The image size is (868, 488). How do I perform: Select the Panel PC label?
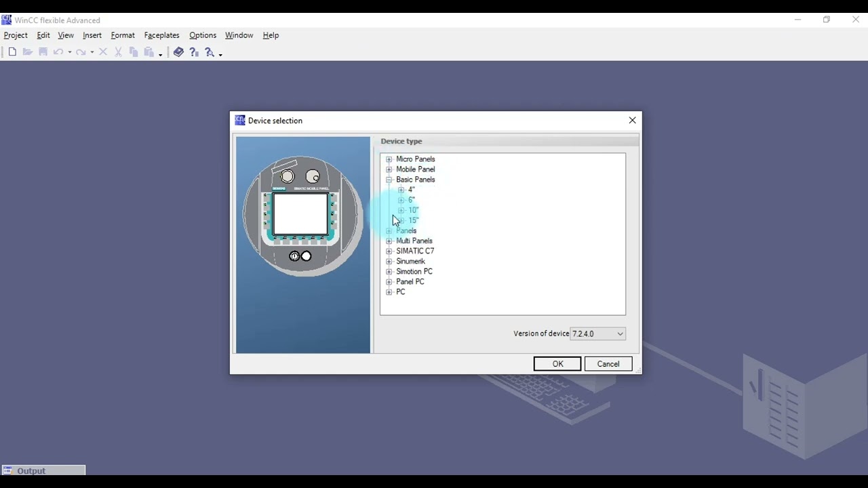[x=410, y=281]
